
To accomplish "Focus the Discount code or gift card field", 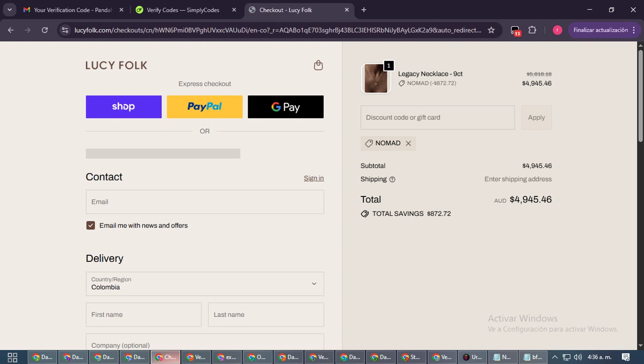I will [437, 118].
